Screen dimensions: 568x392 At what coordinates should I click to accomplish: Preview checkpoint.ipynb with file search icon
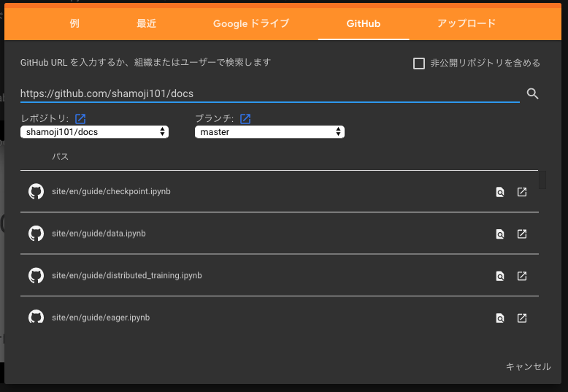pos(500,192)
